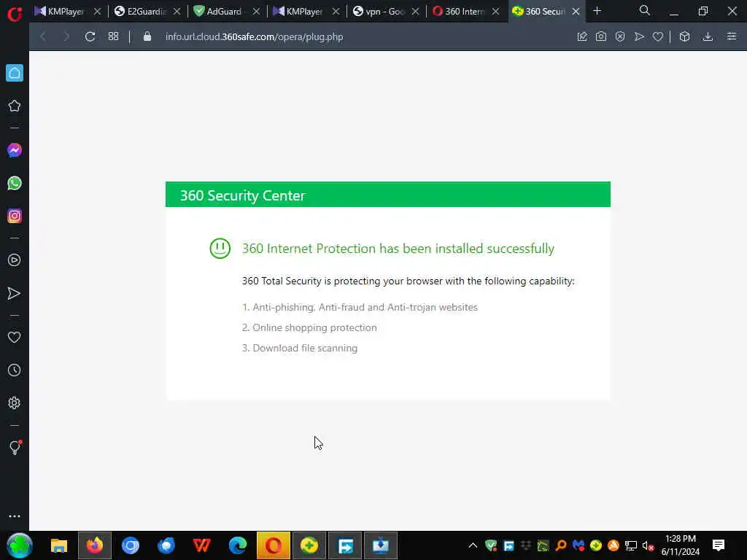Open a new tab with plus button
The height and width of the screenshot is (560, 747).
pyautogui.click(x=597, y=11)
